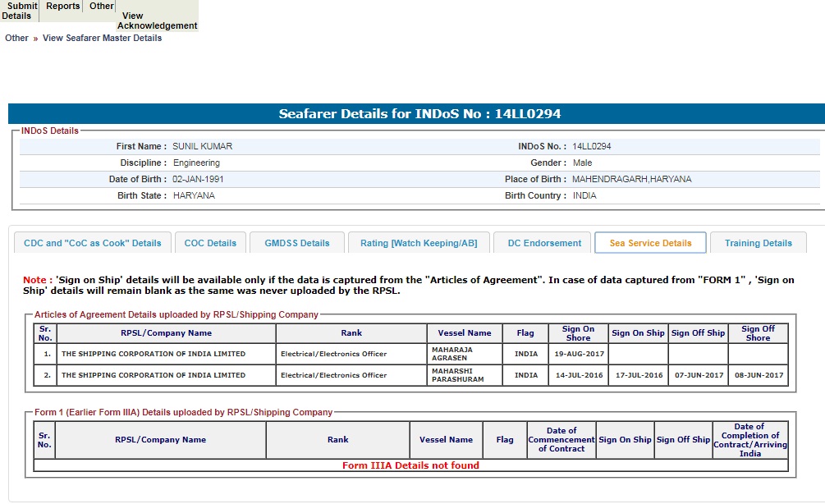Open the Submit Details menu
825x504 pixels.
click(19, 11)
